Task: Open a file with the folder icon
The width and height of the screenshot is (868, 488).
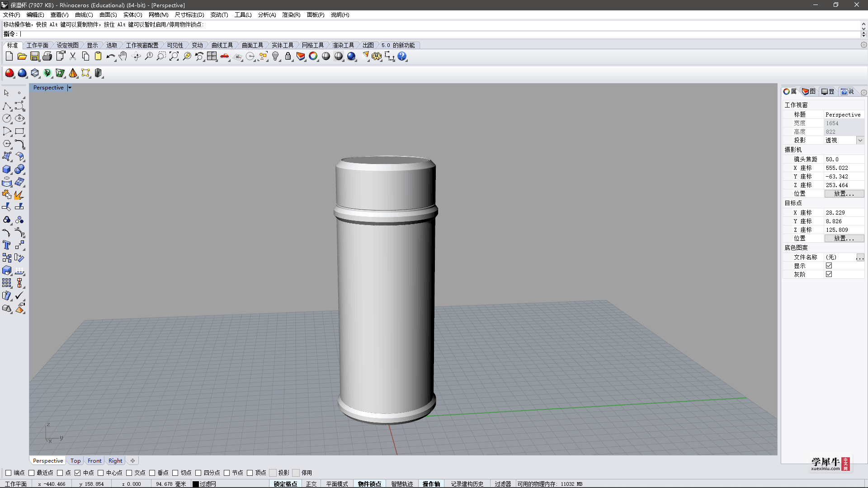Action: pos(22,56)
